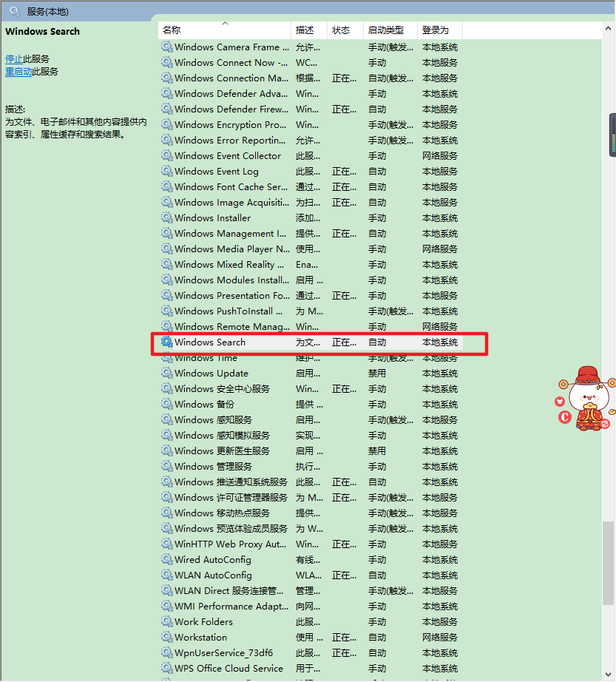Click the Windows Defender Firewall gear icon
This screenshot has width=616, height=682.
click(166, 109)
